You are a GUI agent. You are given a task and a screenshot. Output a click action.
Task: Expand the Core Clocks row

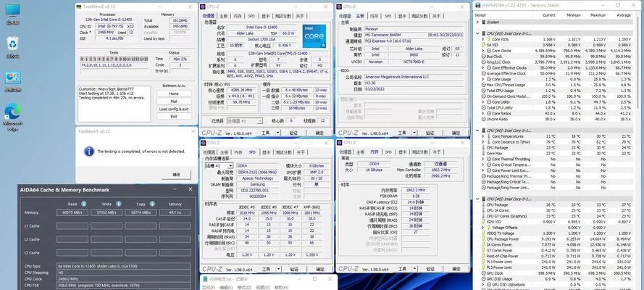pos(483,51)
